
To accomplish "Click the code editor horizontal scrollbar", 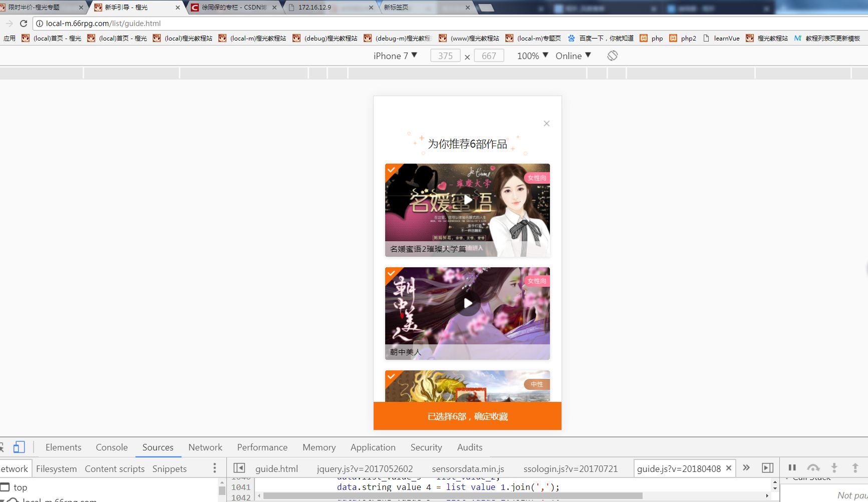I will point(453,496).
